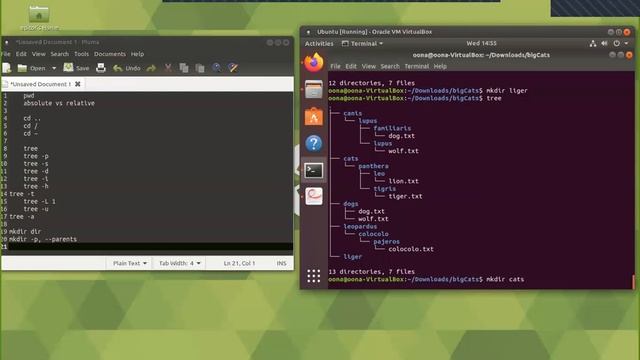Open Pluma's Help menu
Screen dimensions: 640x360
click(137, 54)
